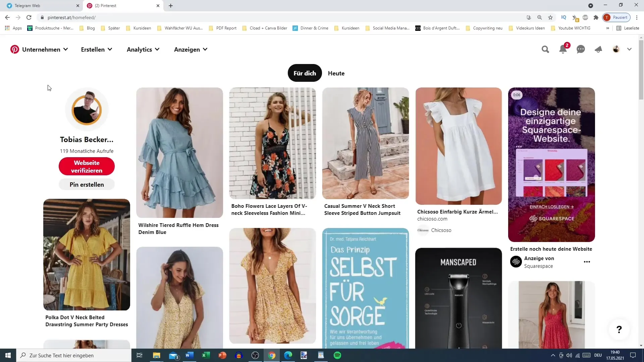Image resolution: width=644 pixels, height=362 pixels.
Task: Click the messages/chat icon
Action: pyautogui.click(x=580, y=49)
